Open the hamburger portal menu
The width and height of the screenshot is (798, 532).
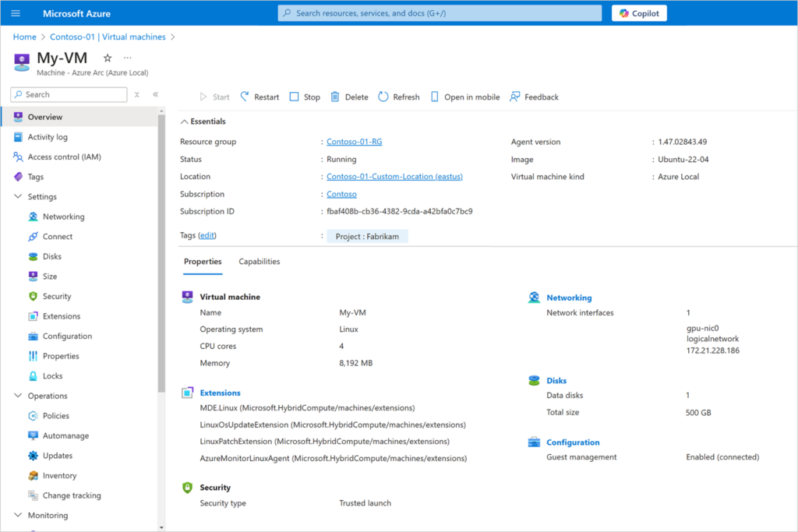click(16, 13)
